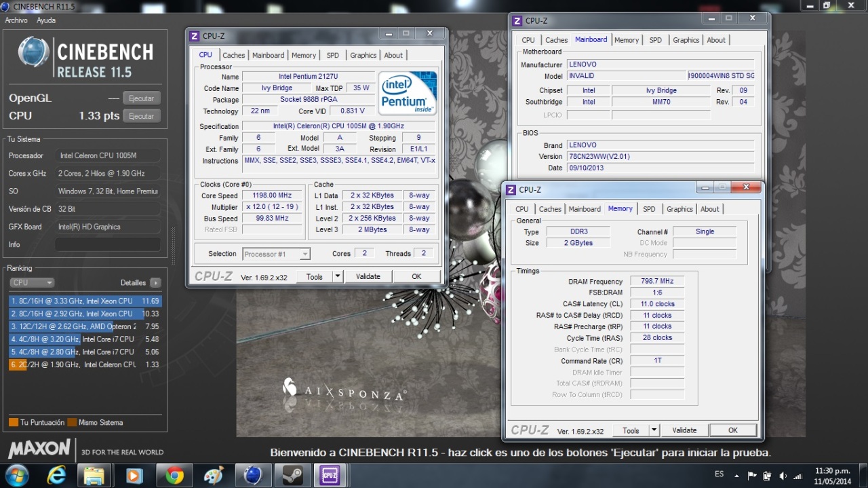Click the Z icon of CPU-Z CPU window
This screenshot has width=868, height=488.
tap(195, 36)
